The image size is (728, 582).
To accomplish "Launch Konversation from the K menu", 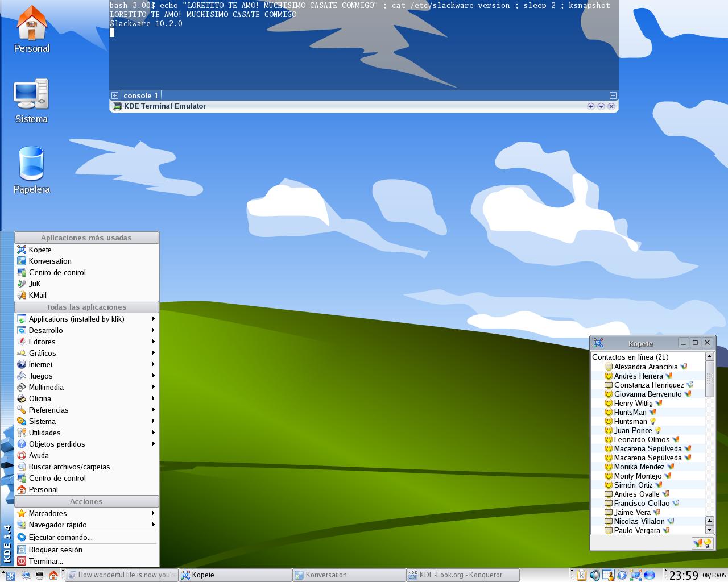I will click(86, 261).
